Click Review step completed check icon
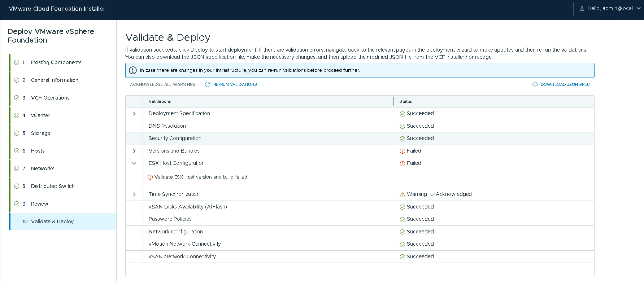 click(x=17, y=204)
